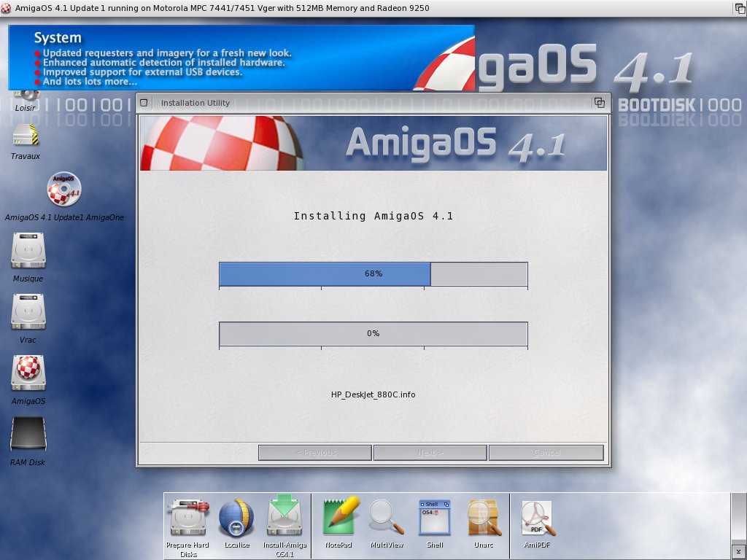
Task: Click the Installation Utility window title bar
Action: (373, 103)
